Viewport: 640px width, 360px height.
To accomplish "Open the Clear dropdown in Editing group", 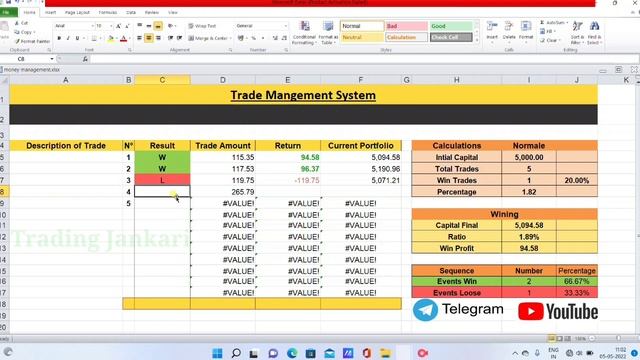I will tap(550, 40).
